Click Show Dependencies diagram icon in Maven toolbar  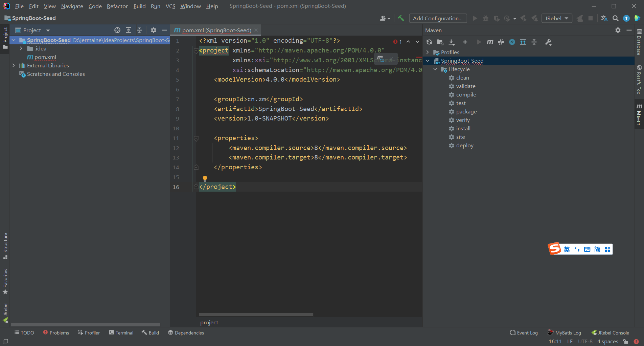click(523, 42)
